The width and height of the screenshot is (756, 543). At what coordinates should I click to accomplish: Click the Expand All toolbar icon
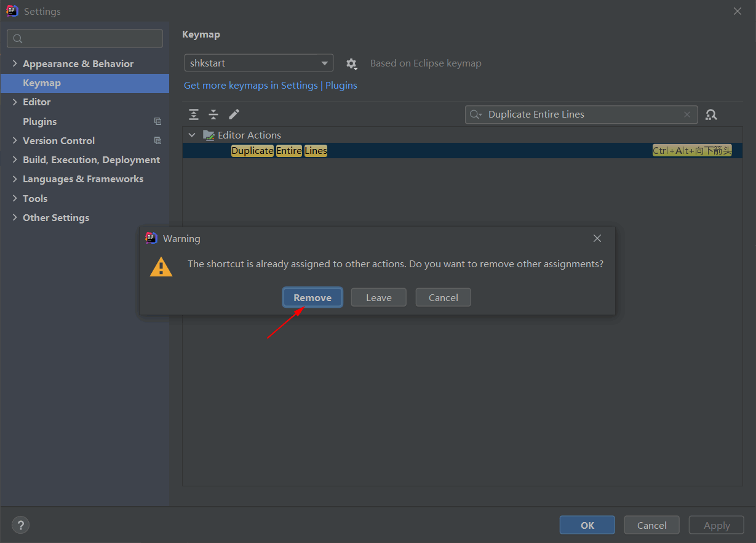point(194,115)
